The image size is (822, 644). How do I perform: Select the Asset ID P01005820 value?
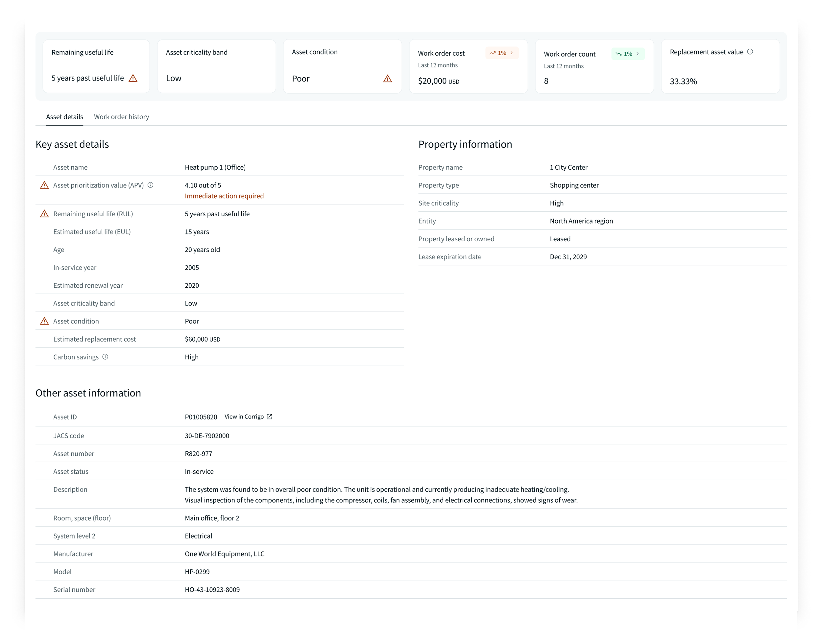click(x=201, y=417)
